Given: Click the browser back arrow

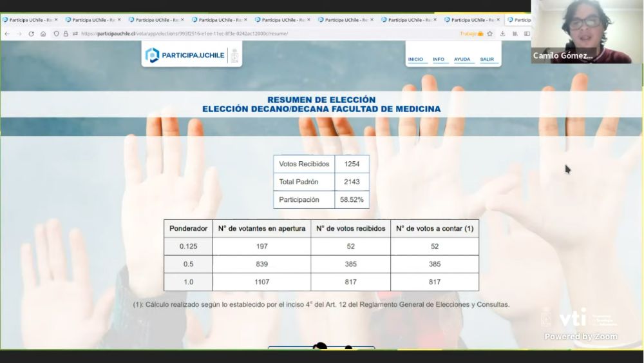Looking at the screenshot, I should (x=6, y=34).
